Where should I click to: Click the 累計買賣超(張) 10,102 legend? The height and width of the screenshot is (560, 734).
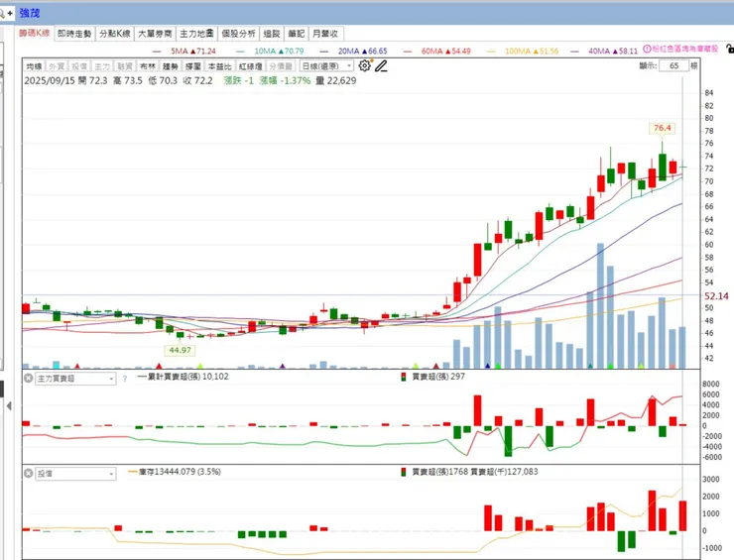click(x=183, y=377)
